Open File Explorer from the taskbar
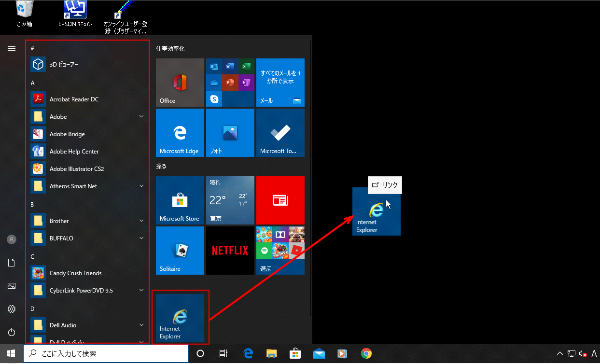The image size is (600, 364). click(x=272, y=354)
